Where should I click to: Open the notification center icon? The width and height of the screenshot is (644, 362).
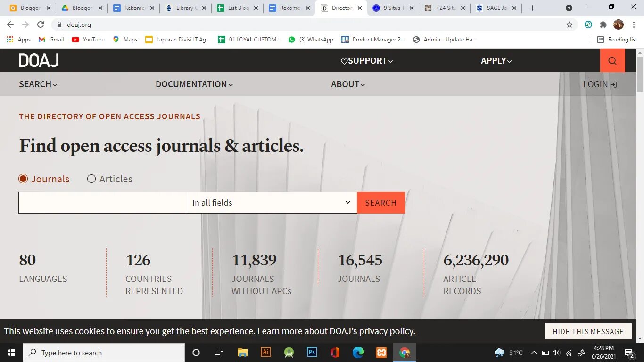point(629,353)
